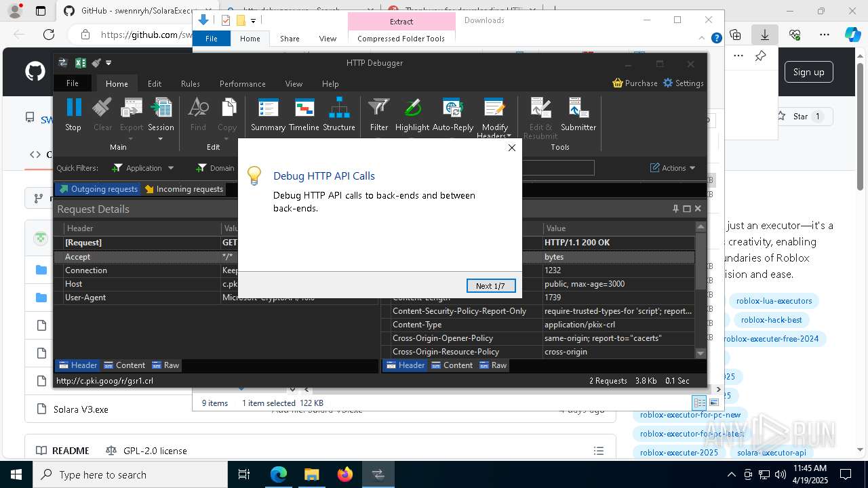Click the Windows taskbar search box
This screenshot has height=488, width=868.
click(x=130, y=474)
